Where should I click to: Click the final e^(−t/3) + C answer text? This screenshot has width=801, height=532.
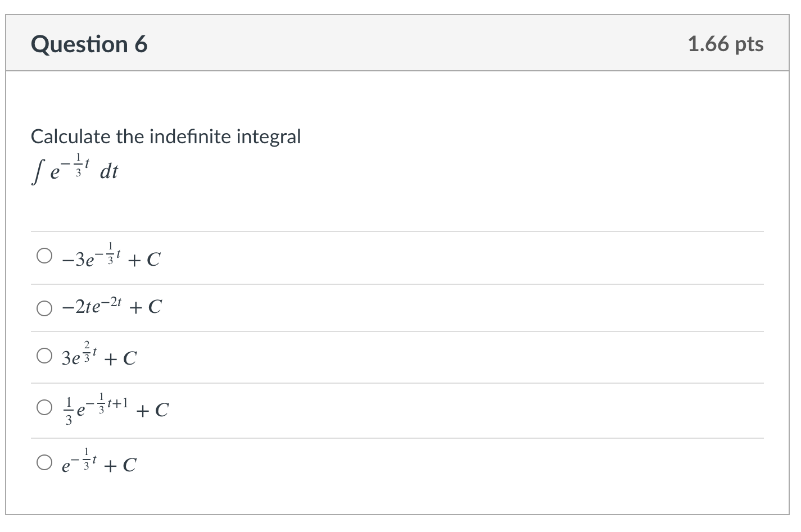click(x=99, y=461)
